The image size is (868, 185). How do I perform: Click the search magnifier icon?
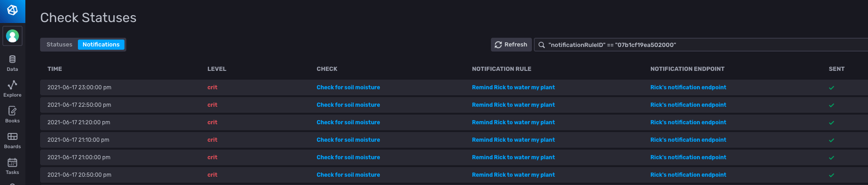coord(542,45)
